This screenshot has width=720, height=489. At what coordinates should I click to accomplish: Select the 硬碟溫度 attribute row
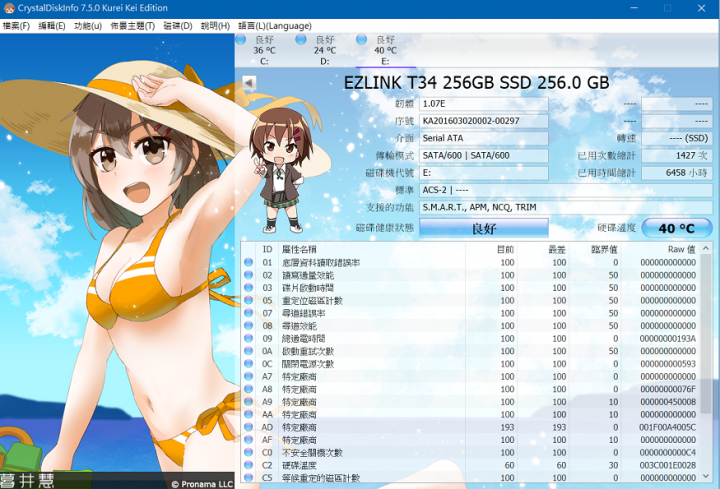point(471,465)
